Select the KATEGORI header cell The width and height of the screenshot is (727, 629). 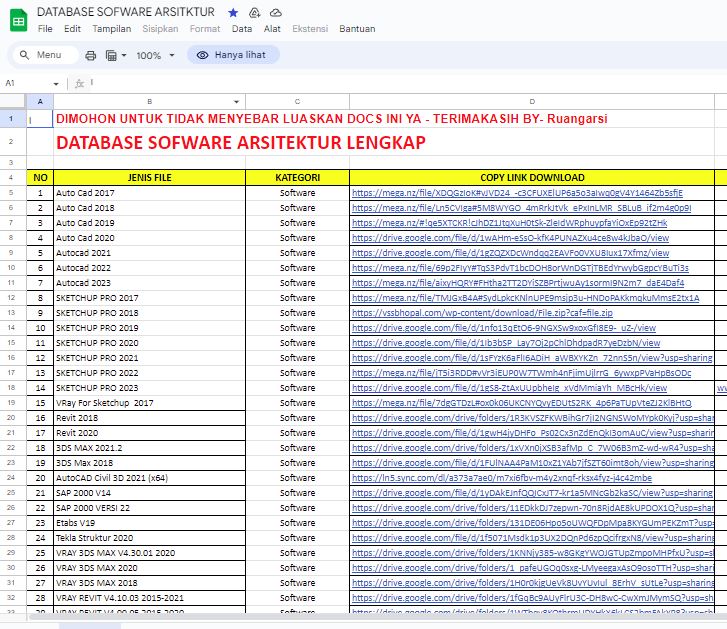click(x=297, y=178)
